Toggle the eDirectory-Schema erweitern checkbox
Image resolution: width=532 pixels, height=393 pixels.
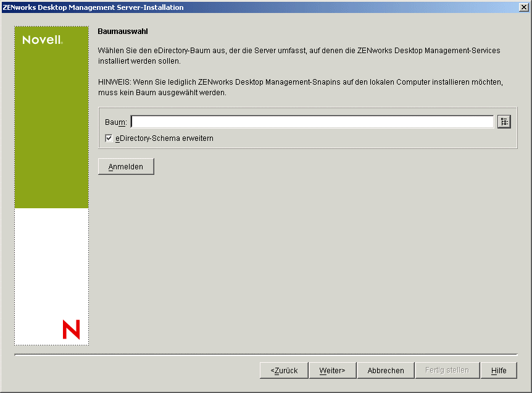click(x=109, y=138)
